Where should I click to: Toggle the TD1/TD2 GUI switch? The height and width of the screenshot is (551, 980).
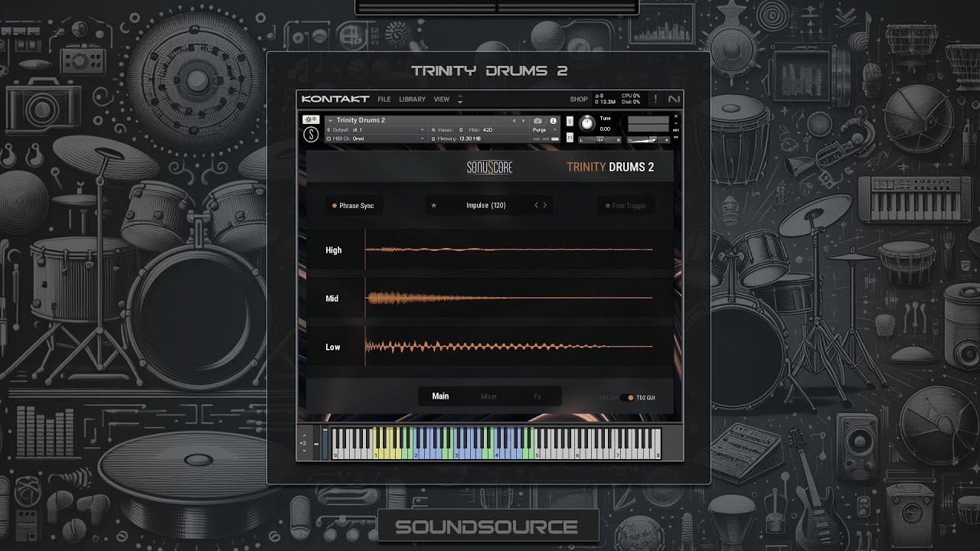tap(627, 398)
